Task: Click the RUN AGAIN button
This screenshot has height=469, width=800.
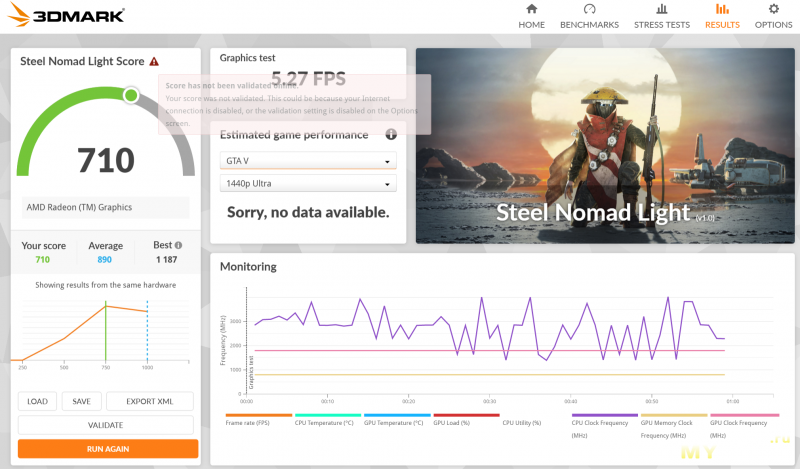Action: pos(108,449)
